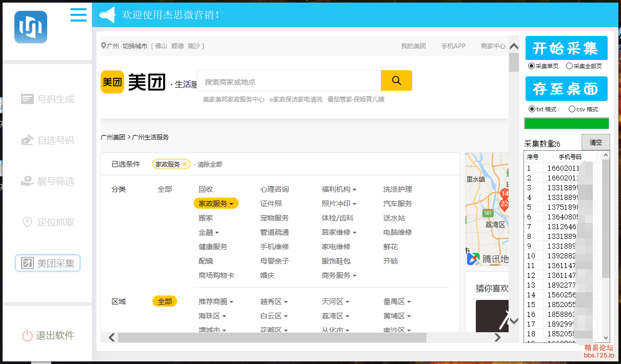The height and width of the screenshot is (364, 621).
Task: Select the 采集单页 radio option
Action: (531, 66)
